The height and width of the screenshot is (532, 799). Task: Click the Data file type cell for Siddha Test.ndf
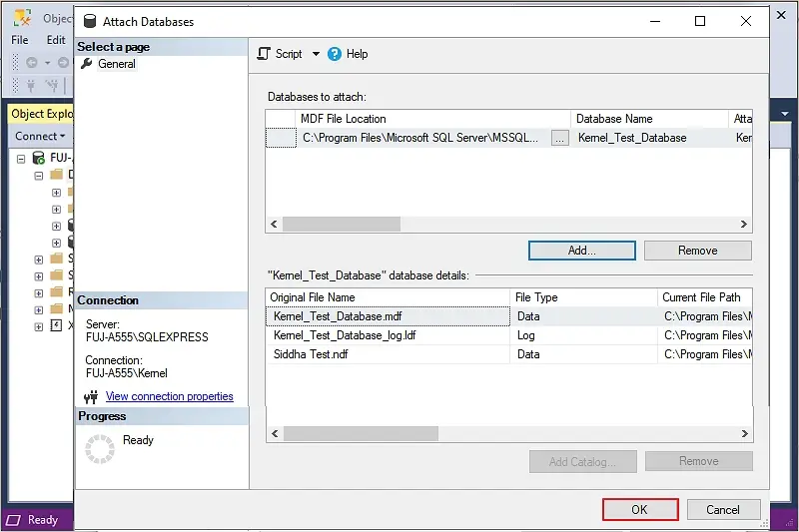[583, 354]
